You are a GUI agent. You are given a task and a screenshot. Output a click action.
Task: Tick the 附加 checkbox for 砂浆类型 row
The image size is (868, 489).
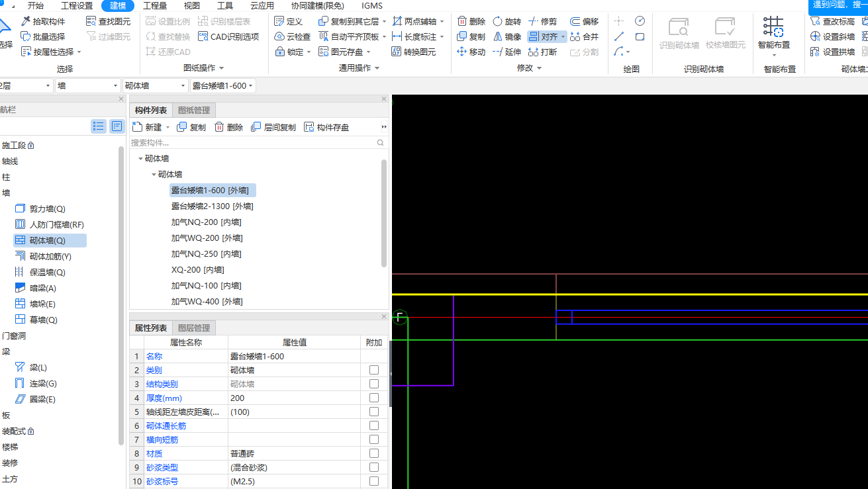point(374,467)
